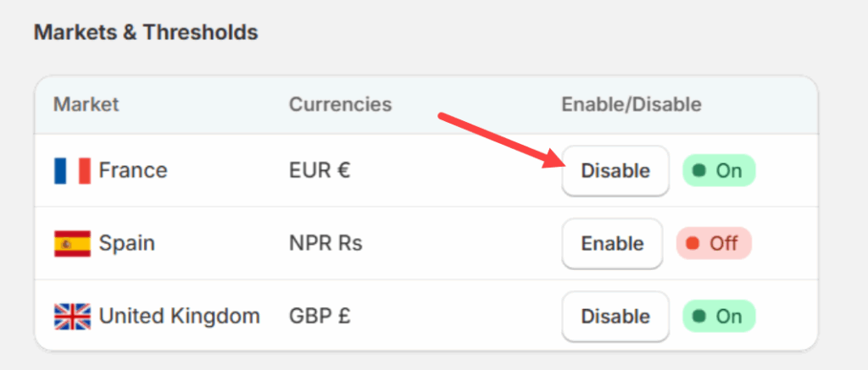868x370 pixels.
Task: Click the EUR € currency cell
Action: click(320, 171)
